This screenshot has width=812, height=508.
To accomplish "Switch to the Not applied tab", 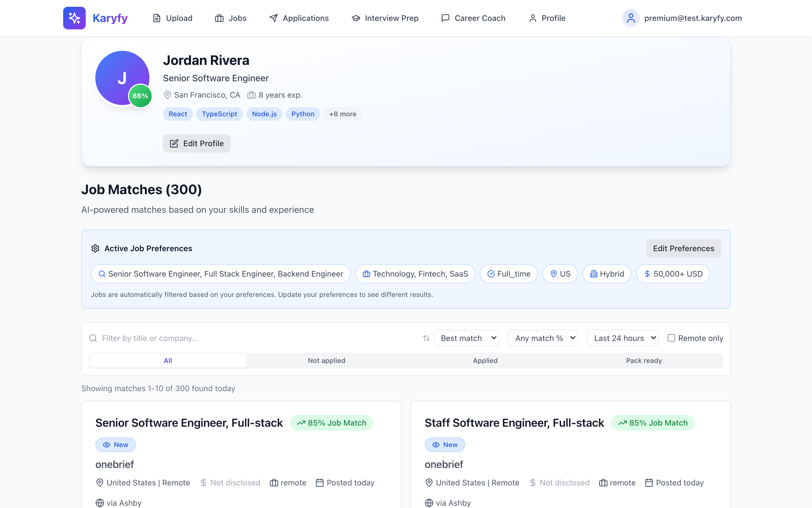I will (x=326, y=360).
